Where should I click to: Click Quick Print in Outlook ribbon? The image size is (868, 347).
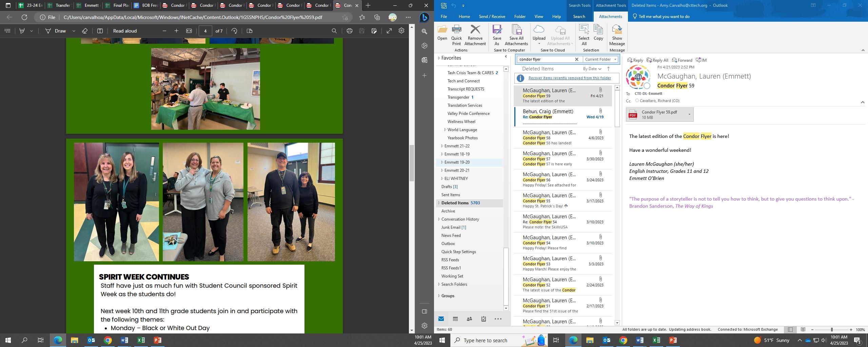[x=456, y=35]
